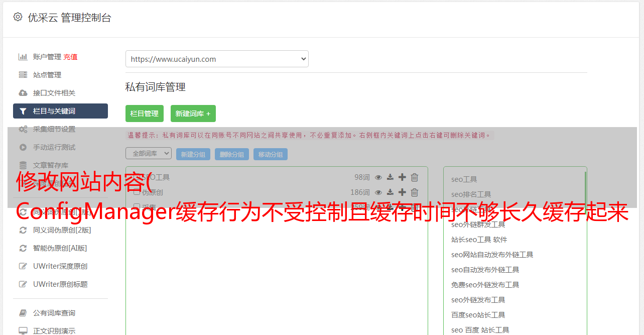Click the 186词 count on 伪原创 row
Screen dimensions: 644x335
[360, 192]
